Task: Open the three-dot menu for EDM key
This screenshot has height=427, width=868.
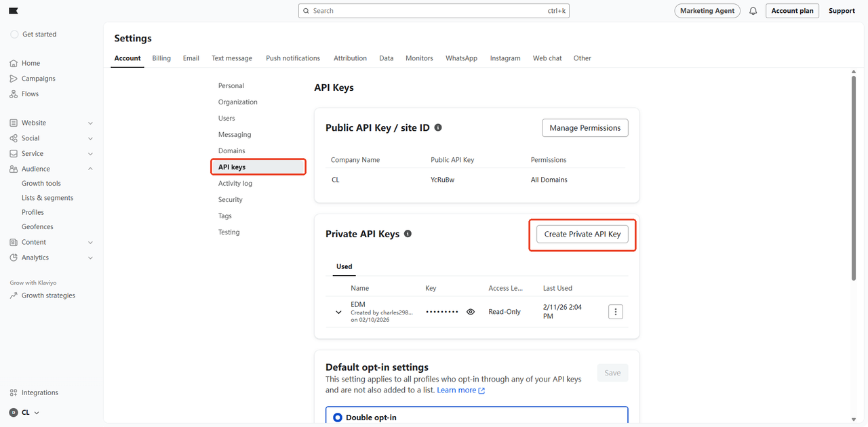Action: (x=615, y=312)
